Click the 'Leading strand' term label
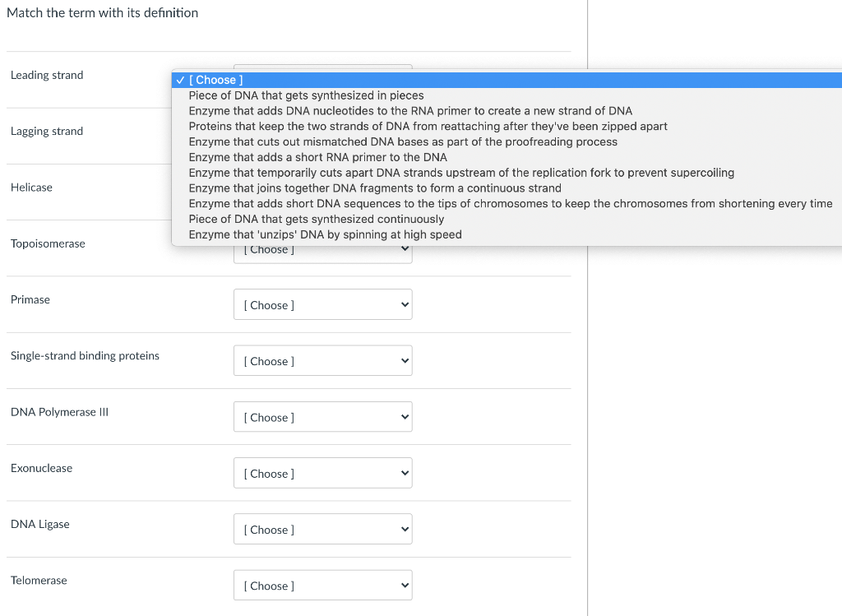 (47, 75)
